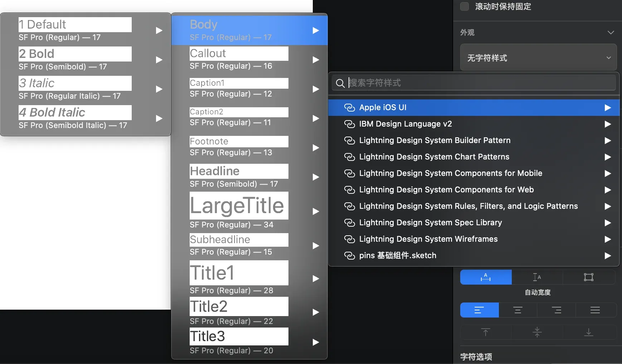Align text to the left
This screenshot has height=364, width=622.
tap(479, 310)
